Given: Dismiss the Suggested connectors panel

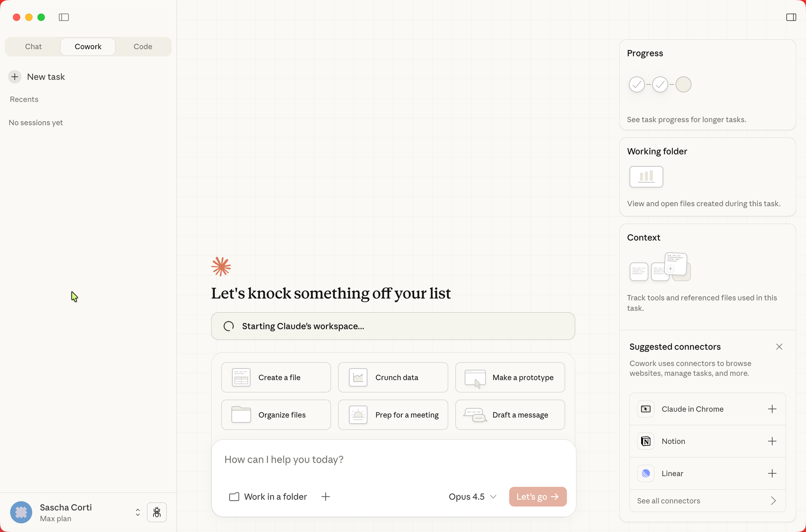Looking at the screenshot, I should tap(779, 346).
